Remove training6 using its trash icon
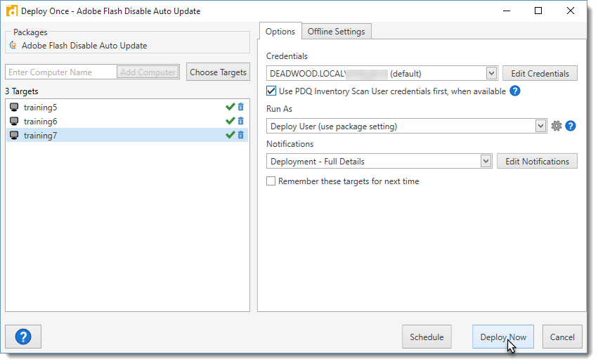The image size is (598, 364). pos(241,121)
